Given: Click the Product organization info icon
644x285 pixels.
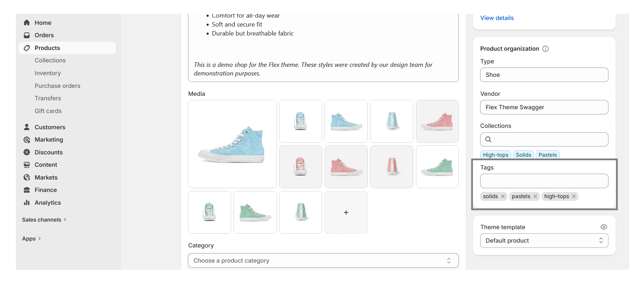Looking at the screenshot, I should point(545,49).
